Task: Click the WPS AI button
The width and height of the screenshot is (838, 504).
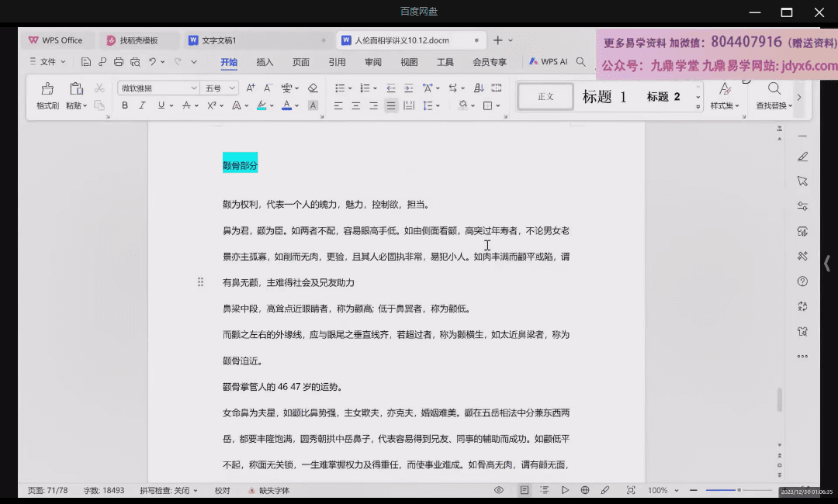Action: [x=548, y=62]
